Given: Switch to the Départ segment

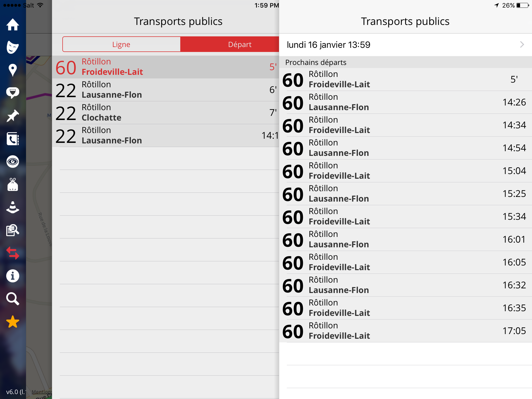Looking at the screenshot, I should 230,44.
